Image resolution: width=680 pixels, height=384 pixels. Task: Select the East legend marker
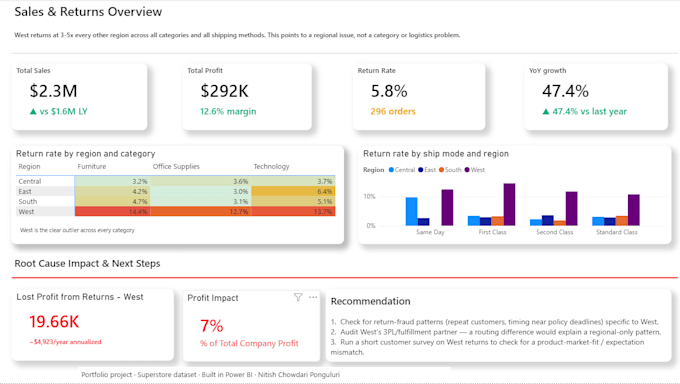pyautogui.click(x=421, y=170)
